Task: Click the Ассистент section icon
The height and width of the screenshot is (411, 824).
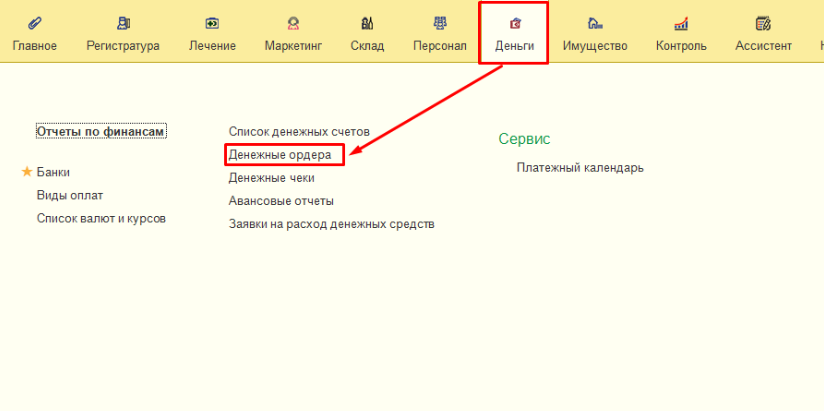Action: point(763,23)
